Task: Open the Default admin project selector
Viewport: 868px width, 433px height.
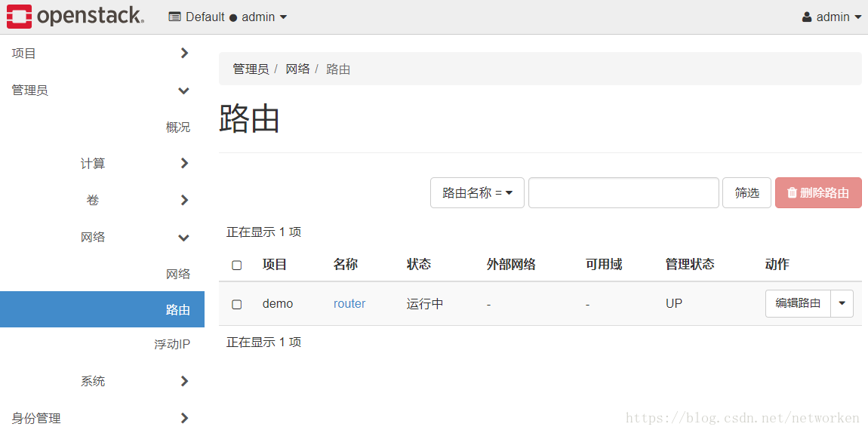Action: 227,17
